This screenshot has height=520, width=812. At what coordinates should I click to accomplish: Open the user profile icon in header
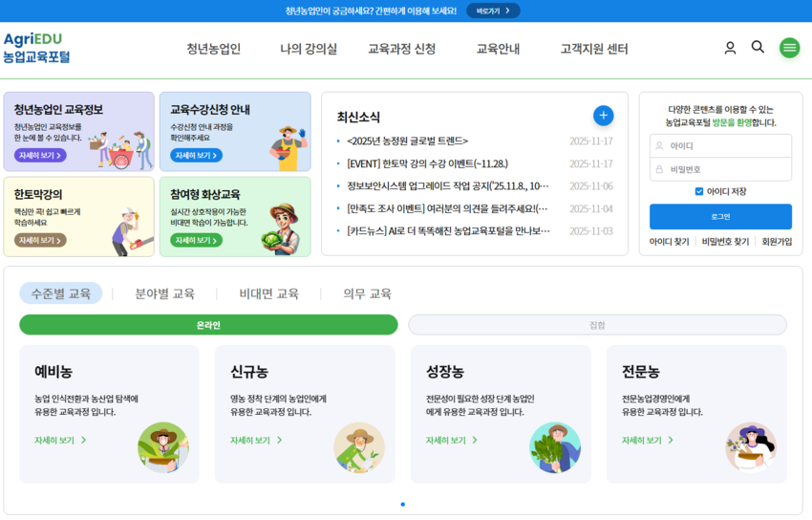click(730, 48)
